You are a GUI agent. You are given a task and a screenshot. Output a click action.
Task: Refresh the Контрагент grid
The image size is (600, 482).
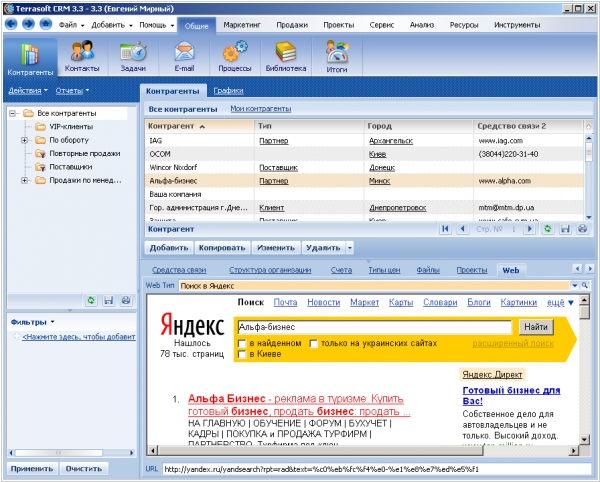click(x=548, y=229)
